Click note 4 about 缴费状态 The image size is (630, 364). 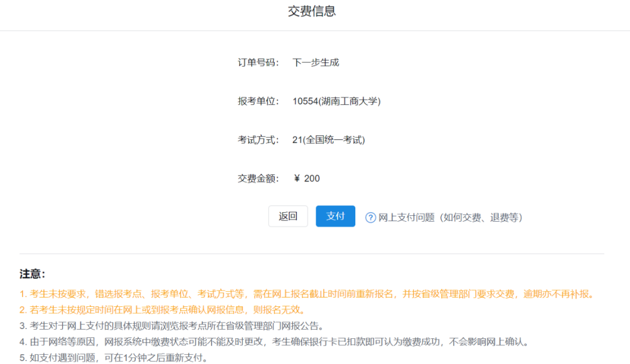point(274,342)
